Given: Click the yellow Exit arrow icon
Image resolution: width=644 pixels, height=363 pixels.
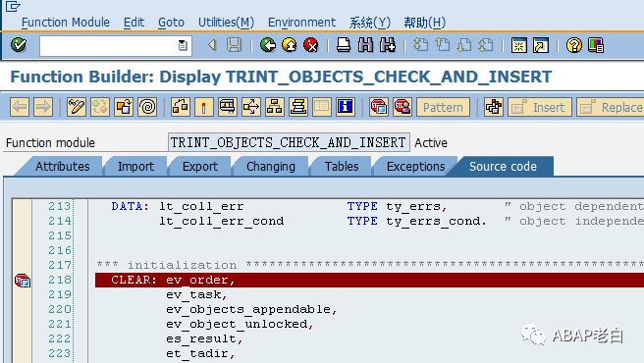Looking at the screenshot, I should coord(290,45).
